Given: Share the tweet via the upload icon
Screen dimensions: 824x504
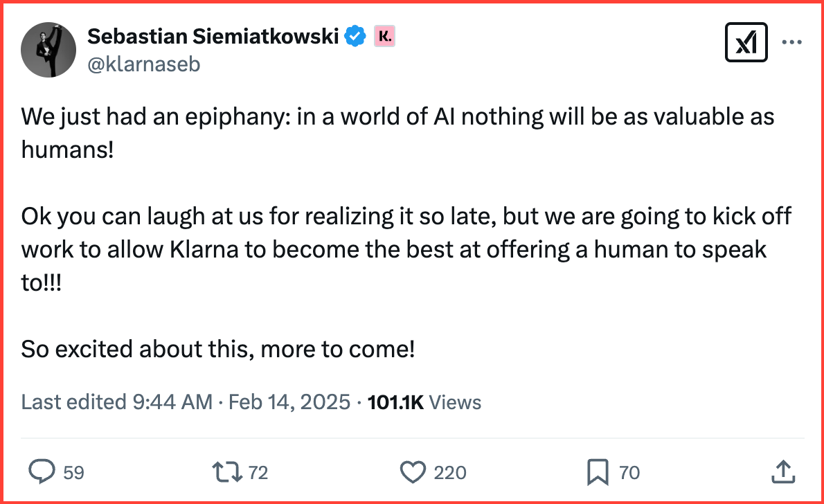Looking at the screenshot, I should point(783,471).
